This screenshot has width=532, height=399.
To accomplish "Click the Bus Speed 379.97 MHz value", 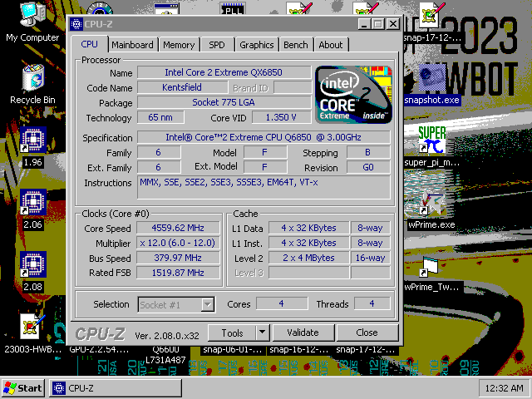I will point(178,258).
